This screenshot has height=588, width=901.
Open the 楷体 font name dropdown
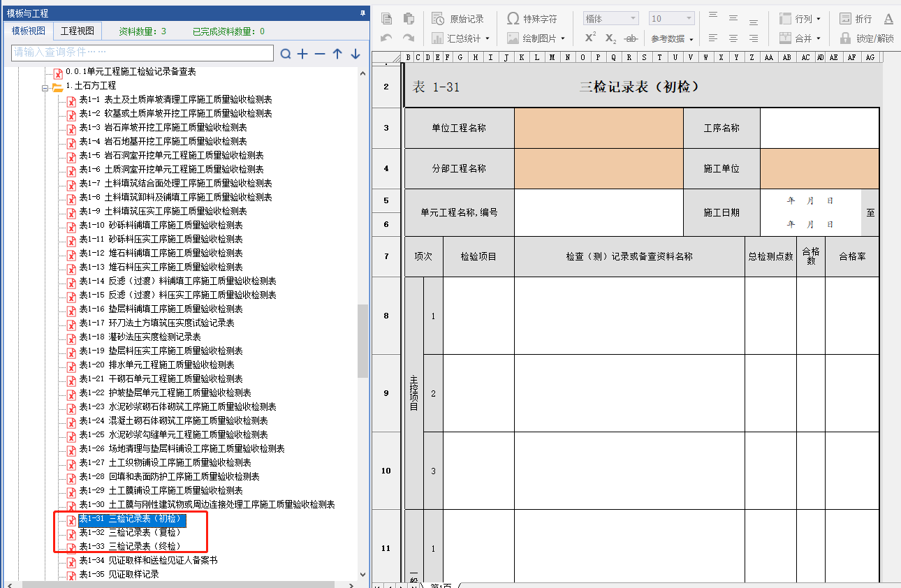[611, 19]
